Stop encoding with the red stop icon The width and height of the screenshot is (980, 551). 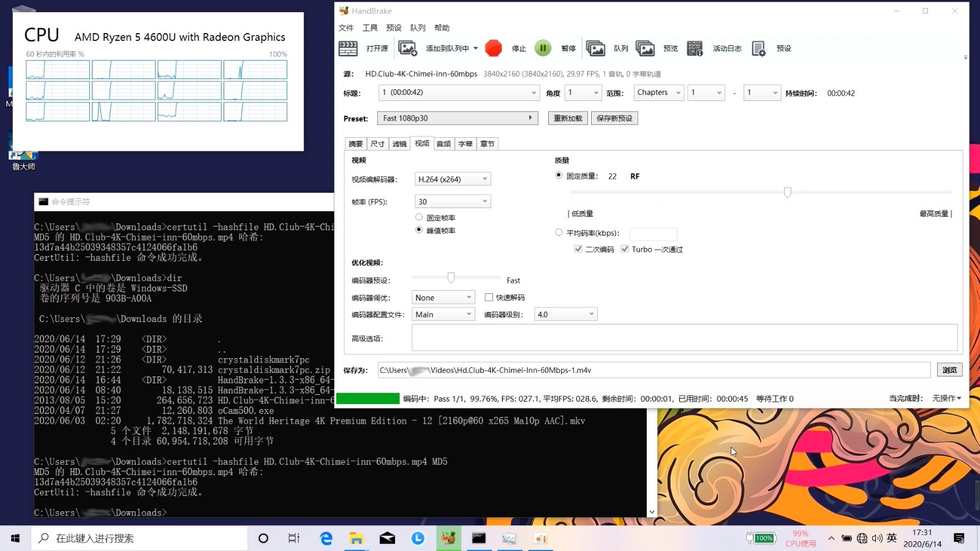click(x=493, y=48)
